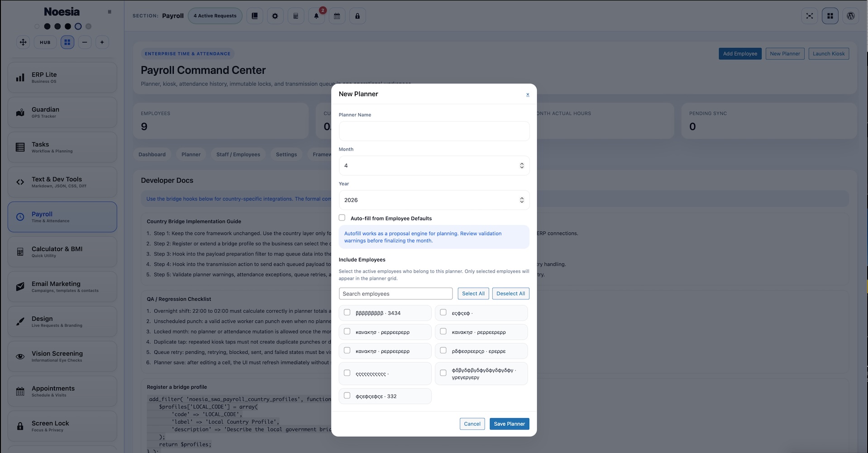Click Add Employee button
This screenshot has height=453, width=868.
click(740, 53)
